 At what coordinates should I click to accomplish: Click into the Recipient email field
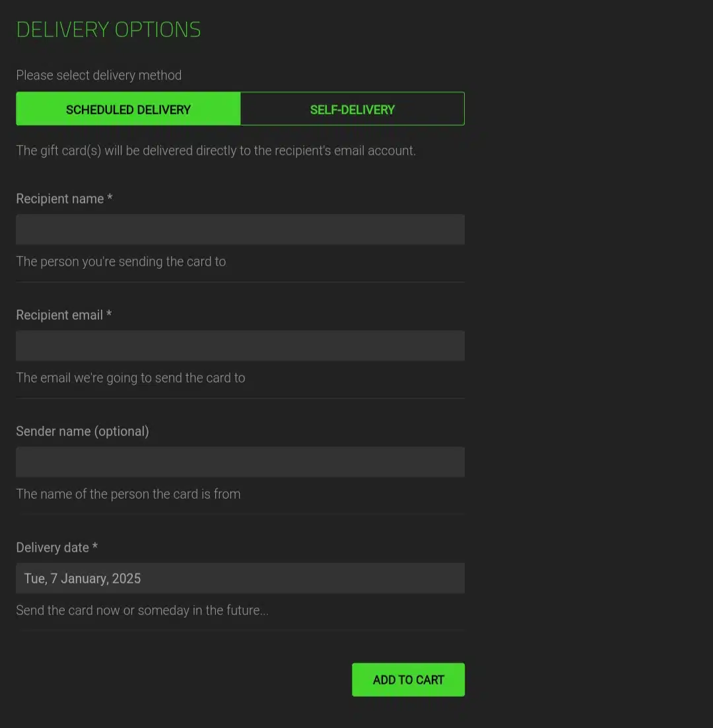coord(240,346)
